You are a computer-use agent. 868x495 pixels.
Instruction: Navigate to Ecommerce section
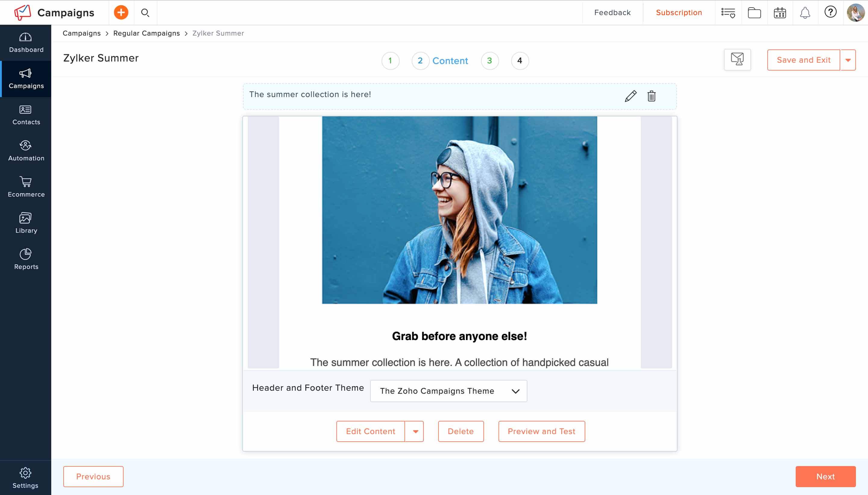[26, 187]
